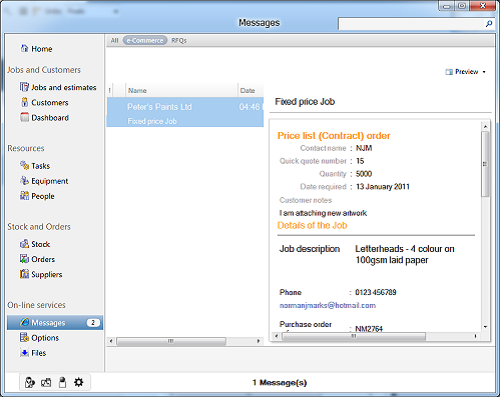Click the phone number '0123 456789'
This screenshot has width=500, height=397.
(x=376, y=292)
